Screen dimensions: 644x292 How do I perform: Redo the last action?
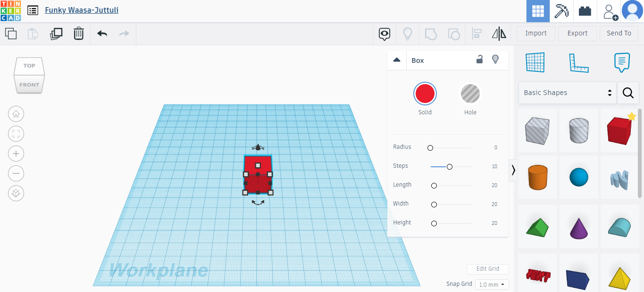click(124, 34)
